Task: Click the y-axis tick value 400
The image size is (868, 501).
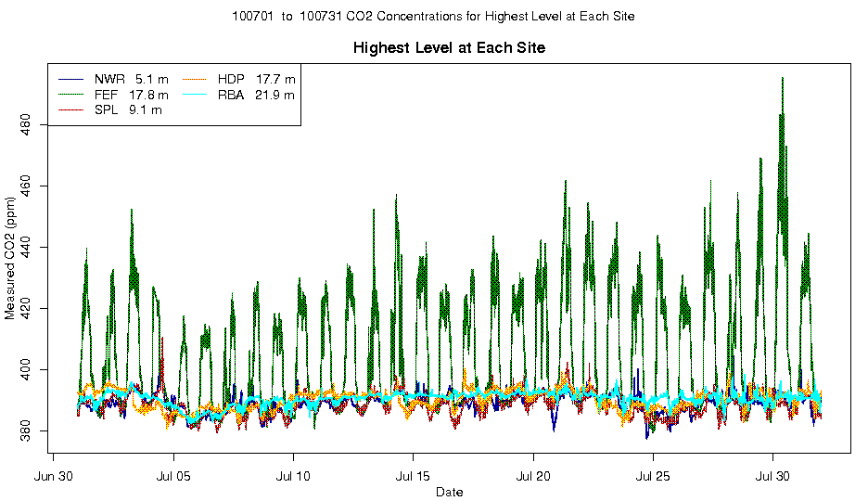Action: [25, 370]
